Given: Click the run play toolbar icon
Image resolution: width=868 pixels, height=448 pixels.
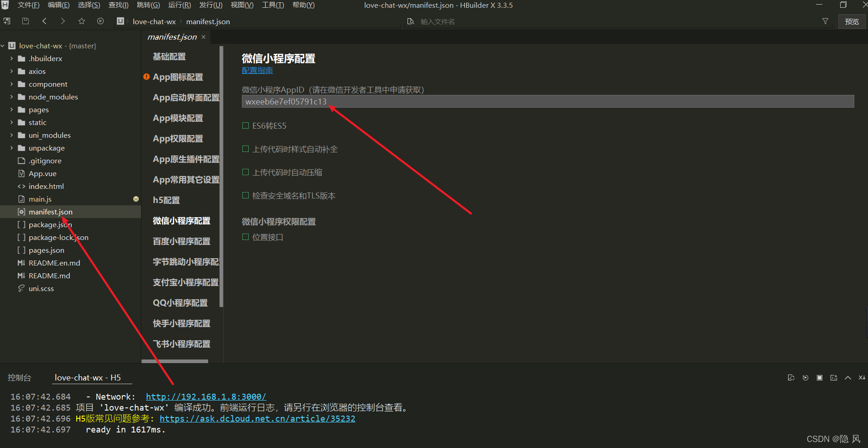Looking at the screenshot, I should (100, 21).
